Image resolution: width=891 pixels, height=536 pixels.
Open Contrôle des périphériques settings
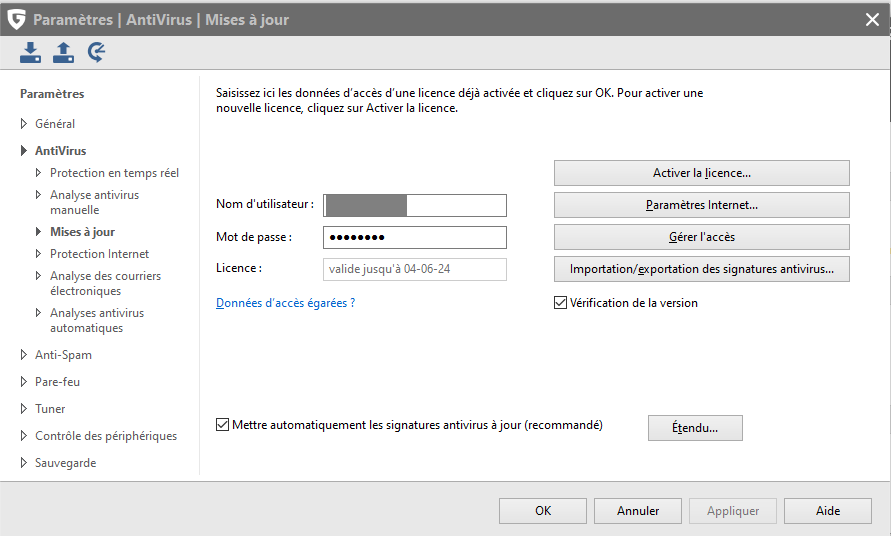(106, 436)
